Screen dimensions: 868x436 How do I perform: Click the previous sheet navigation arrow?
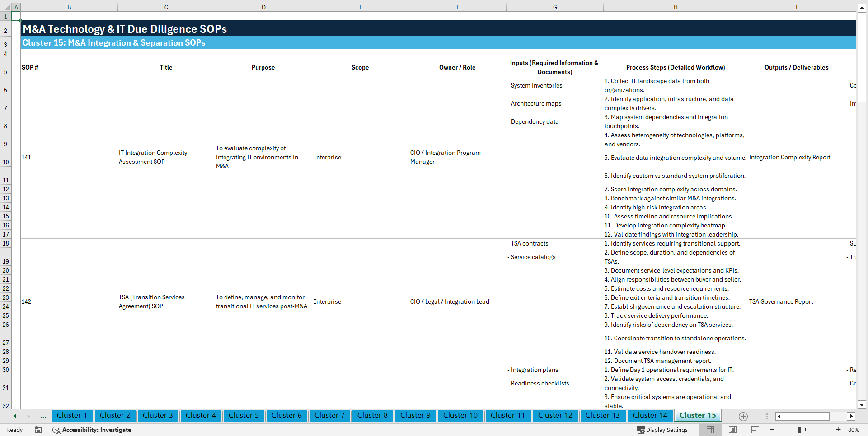tap(15, 416)
